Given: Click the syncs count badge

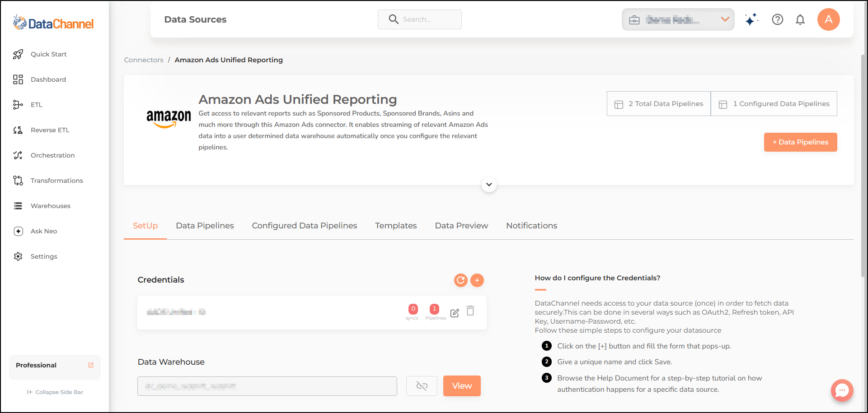Looking at the screenshot, I should (413, 309).
